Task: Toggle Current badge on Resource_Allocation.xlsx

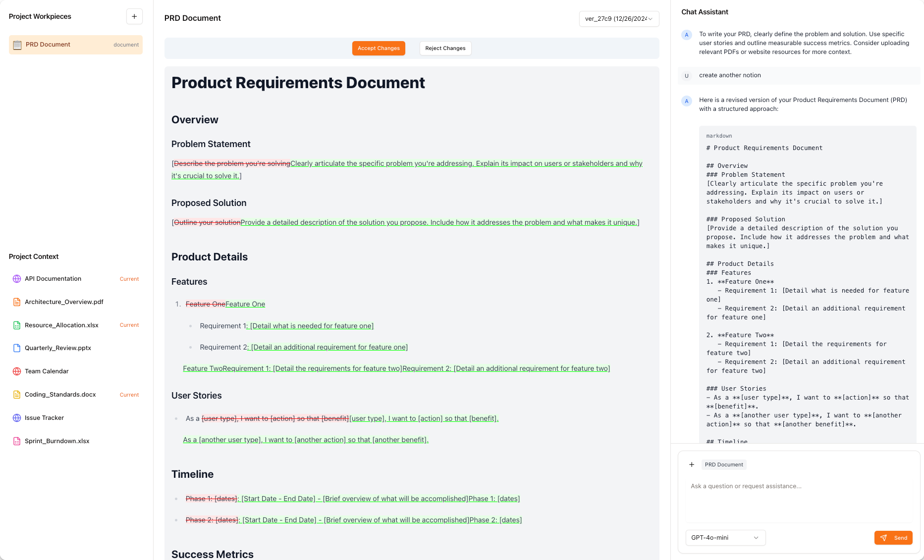Action: [x=129, y=325]
